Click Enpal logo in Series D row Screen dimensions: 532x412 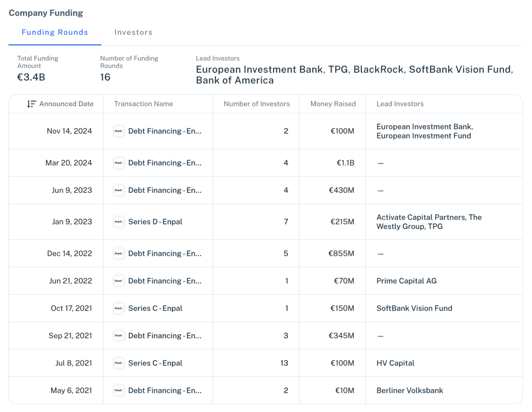pyautogui.click(x=119, y=222)
